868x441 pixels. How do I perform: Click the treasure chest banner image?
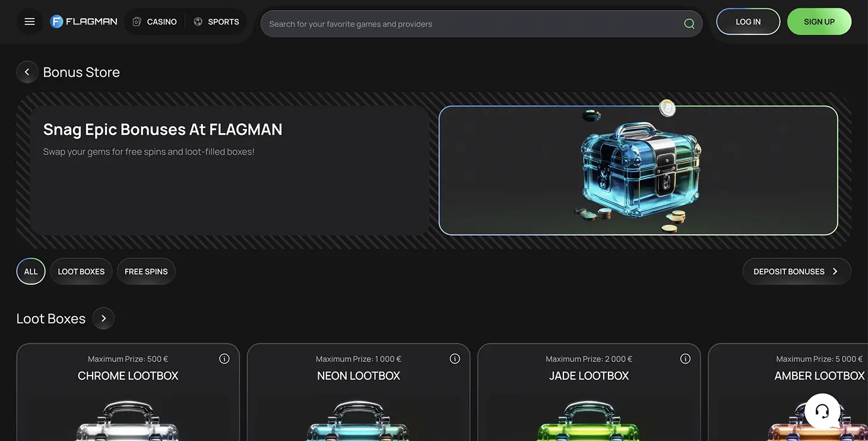638,171
